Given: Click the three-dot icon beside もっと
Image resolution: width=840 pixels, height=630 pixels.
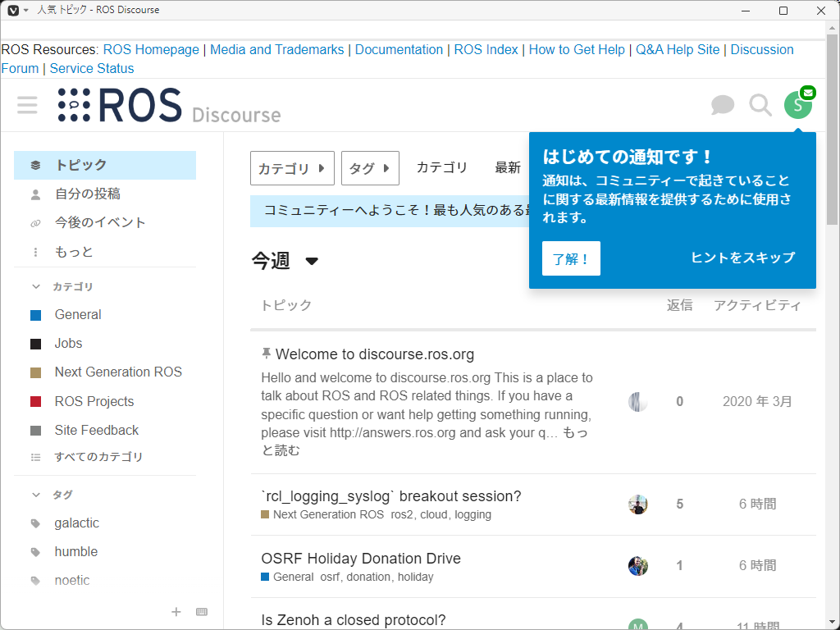Looking at the screenshot, I should click(x=35, y=252).
